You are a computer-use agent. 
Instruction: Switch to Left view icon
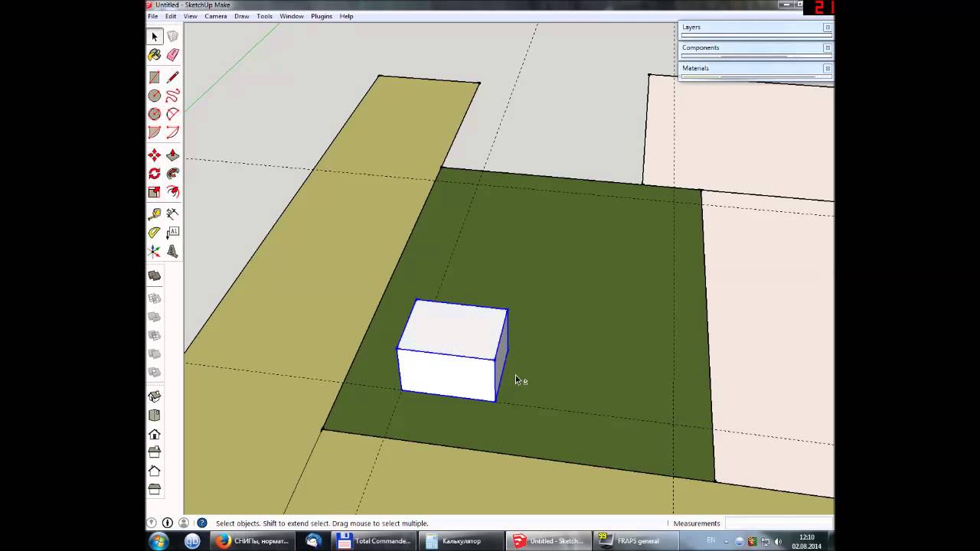155,489
